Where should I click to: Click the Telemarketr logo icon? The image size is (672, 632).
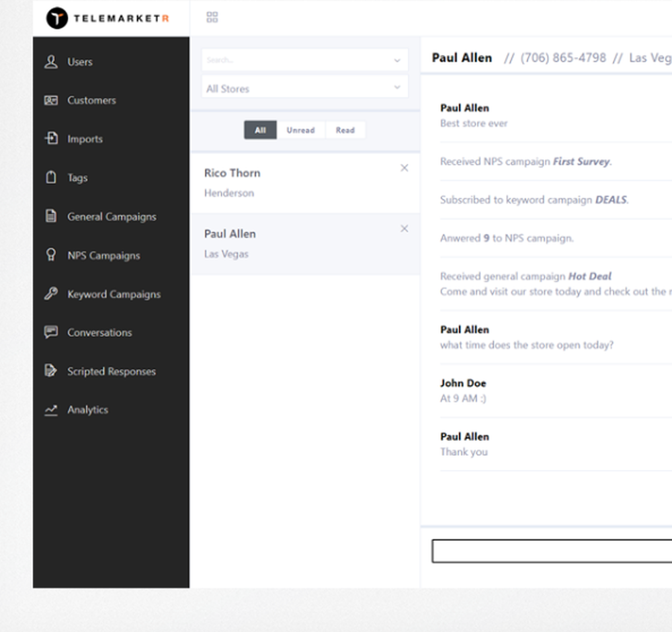(x=57, y=18)
